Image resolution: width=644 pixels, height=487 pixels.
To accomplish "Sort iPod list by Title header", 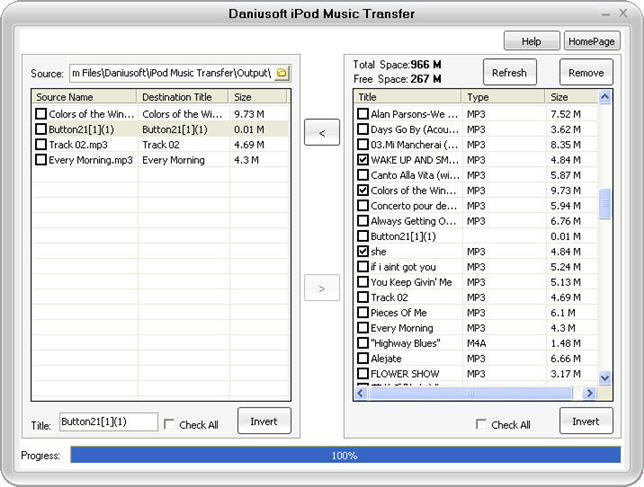I will 407,97.
